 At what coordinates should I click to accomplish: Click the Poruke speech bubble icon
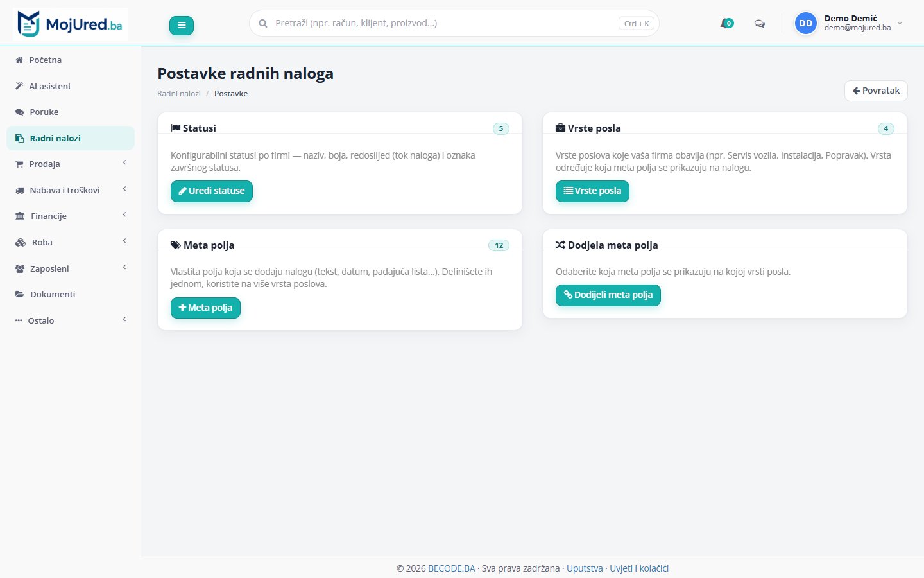(x=19, y=112)
